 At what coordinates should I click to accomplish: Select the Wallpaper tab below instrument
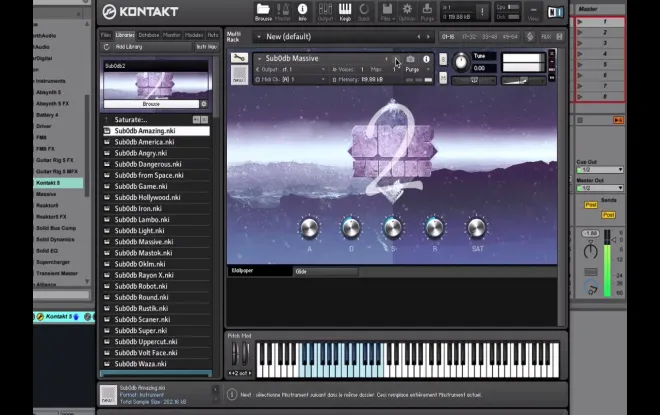[259, 271]
